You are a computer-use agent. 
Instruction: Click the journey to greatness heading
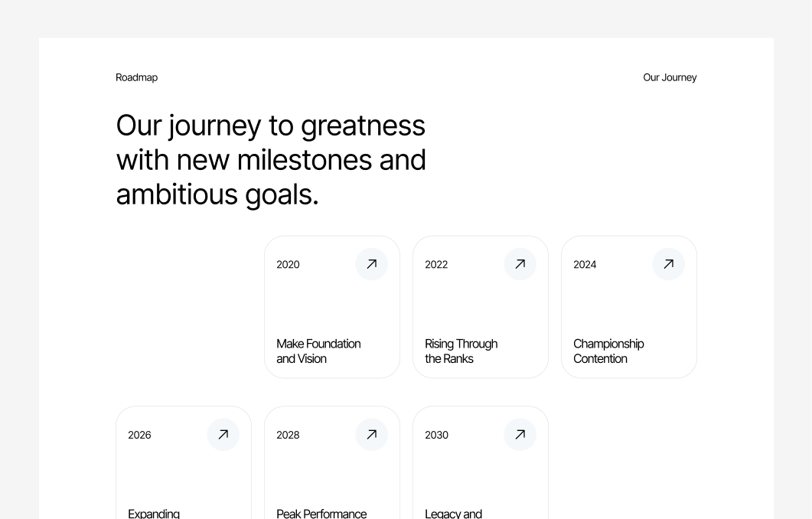click(271, 159)
